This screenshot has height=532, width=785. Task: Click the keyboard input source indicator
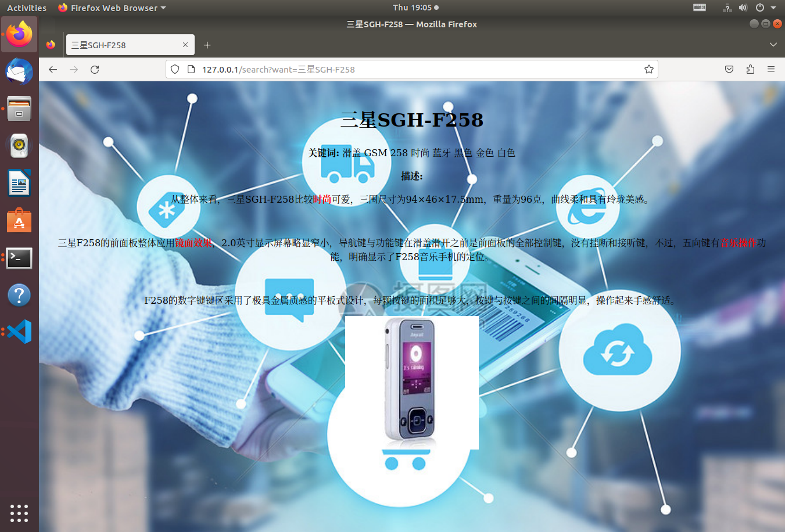700,8
